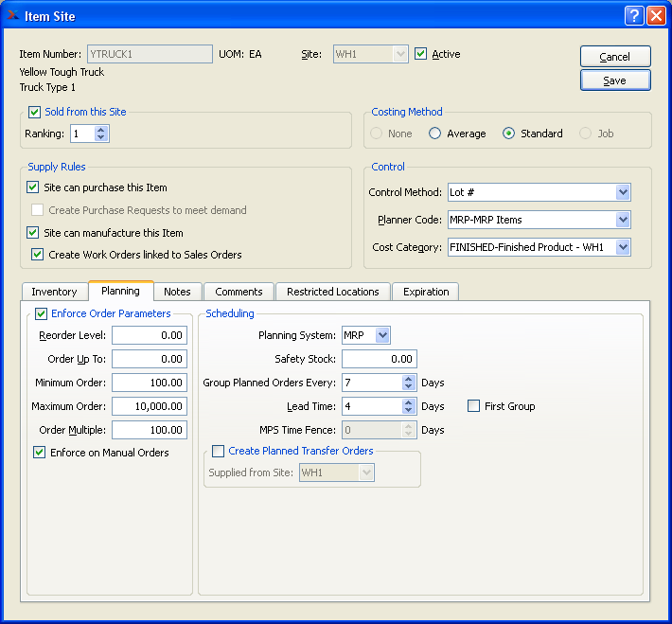Viewport: 672px width, 624px height.
Task: Open the Restricted Locations tab
Action: tap(332, 292)
